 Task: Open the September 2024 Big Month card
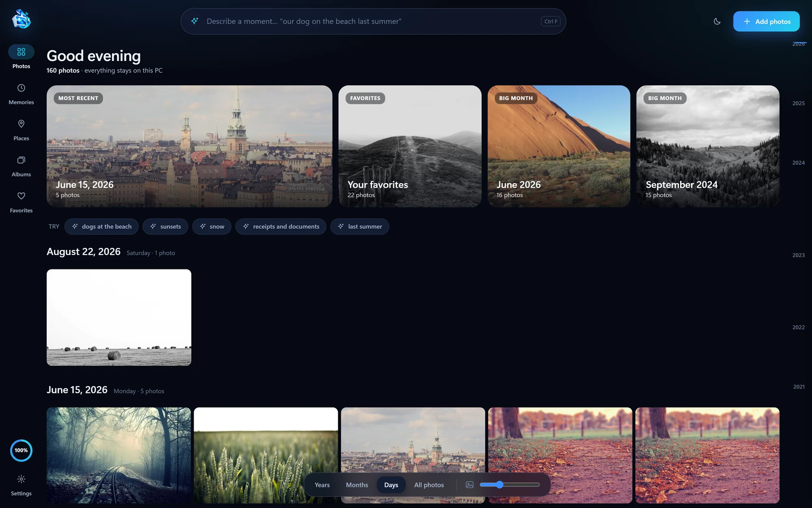[708, 146]
